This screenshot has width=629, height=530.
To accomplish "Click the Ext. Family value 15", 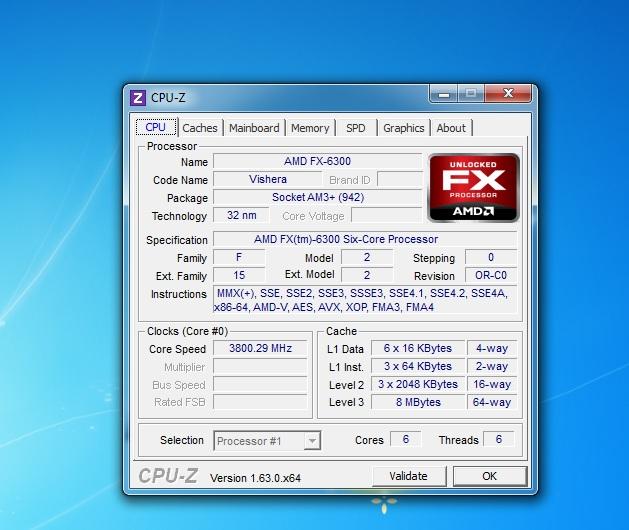I will (239, 275).
